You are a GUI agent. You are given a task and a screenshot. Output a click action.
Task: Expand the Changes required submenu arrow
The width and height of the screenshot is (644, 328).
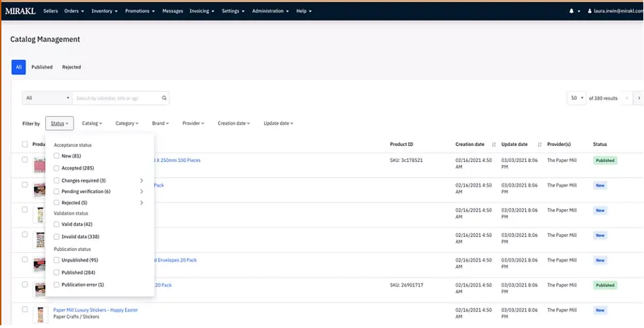pyautogui.click(x=142, y=180)
